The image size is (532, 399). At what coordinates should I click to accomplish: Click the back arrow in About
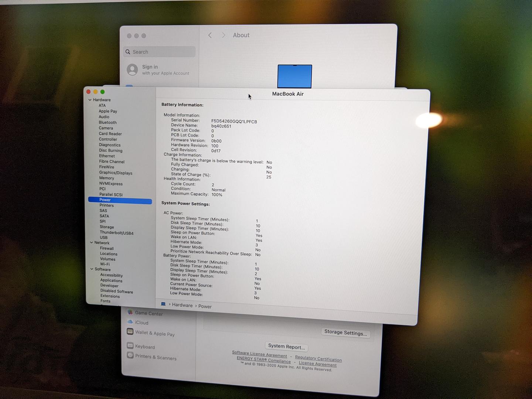point(210,35)
